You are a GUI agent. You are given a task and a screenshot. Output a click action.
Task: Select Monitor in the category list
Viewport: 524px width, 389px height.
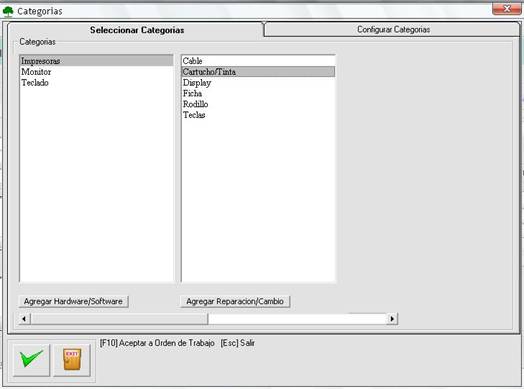pyautogui.click(x=96, y=72)
